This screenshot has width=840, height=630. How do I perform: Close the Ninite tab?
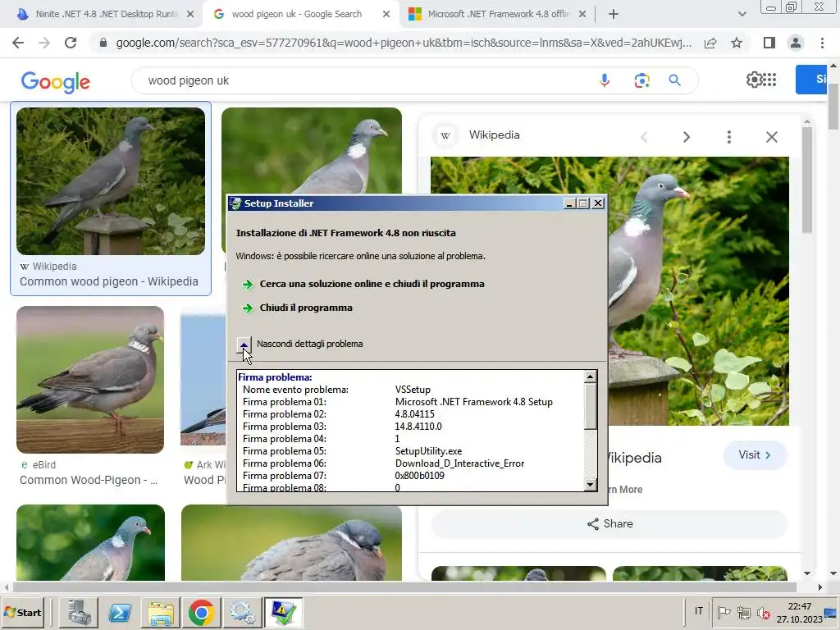point(190,15)
